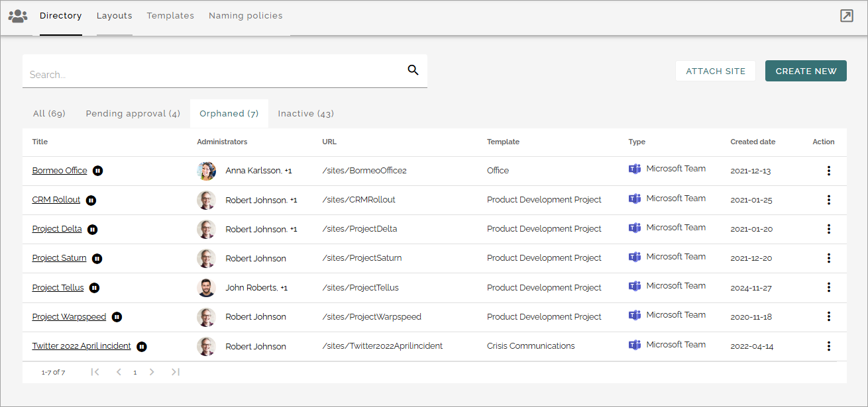Open action menu for Twitter 2022 April incident
This screenshot has width=868, height=407.
coord(828,345)
